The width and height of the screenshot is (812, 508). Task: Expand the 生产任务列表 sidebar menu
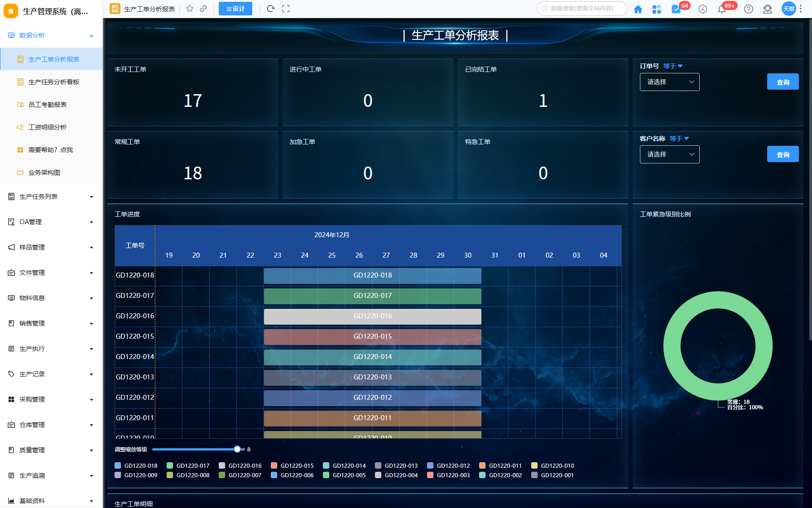pyautogui.click(x=51, y=196)
